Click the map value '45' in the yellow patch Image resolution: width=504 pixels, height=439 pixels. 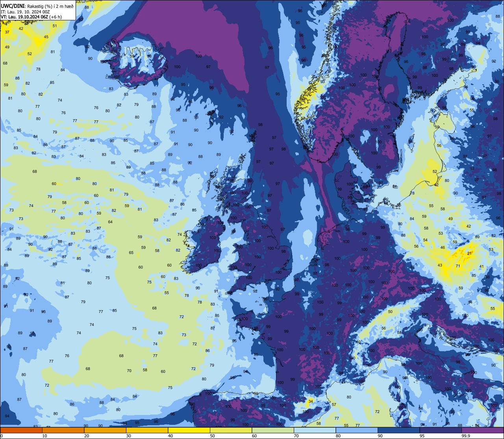[46, 37]
